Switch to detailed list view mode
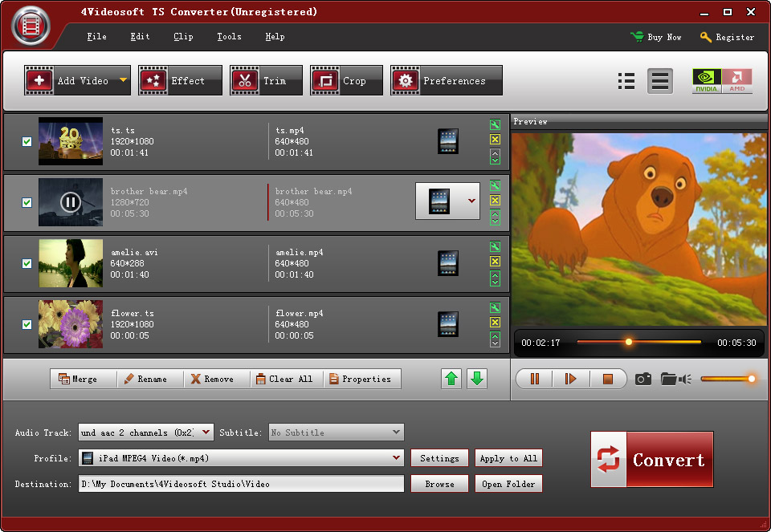This screenshot has height=532, width=771. pos(626,80)
